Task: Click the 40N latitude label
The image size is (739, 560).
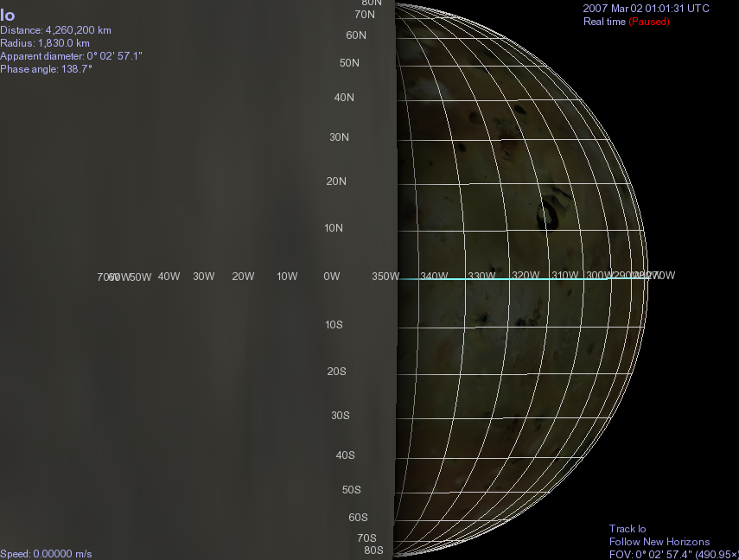Action: [344, 98]
